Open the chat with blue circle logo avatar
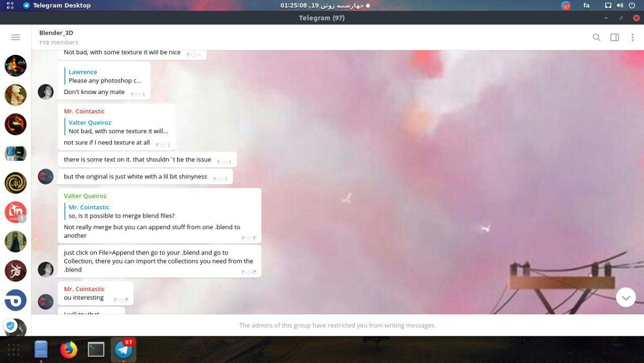The height and width of the screenshot is (363, 644). pyautogui.click(x=16, y=300)
